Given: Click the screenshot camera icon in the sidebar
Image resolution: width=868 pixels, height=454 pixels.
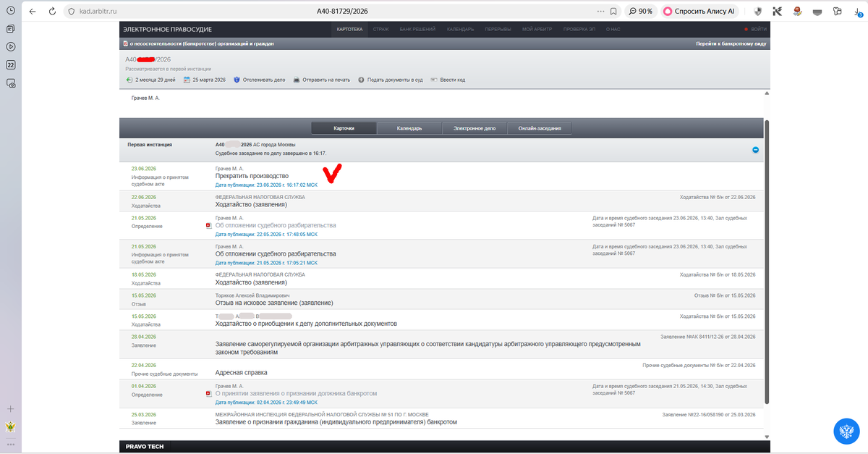Looking at the screenshot, I should [11, 83].
